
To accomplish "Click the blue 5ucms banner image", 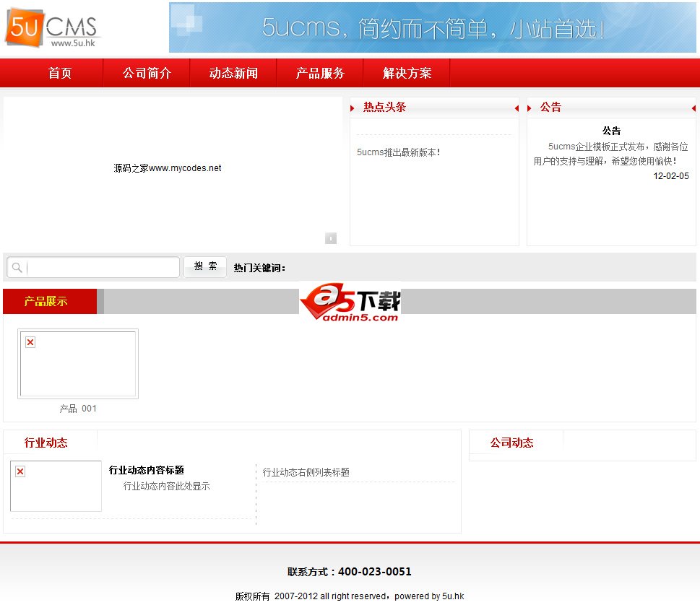I will pyautogui.click(x=433, y=27).
